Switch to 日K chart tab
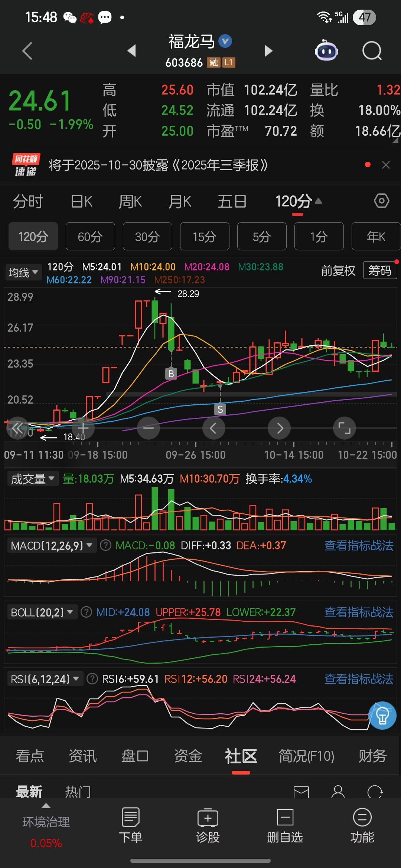The image size is (401, 868). (x=81, y=201)
